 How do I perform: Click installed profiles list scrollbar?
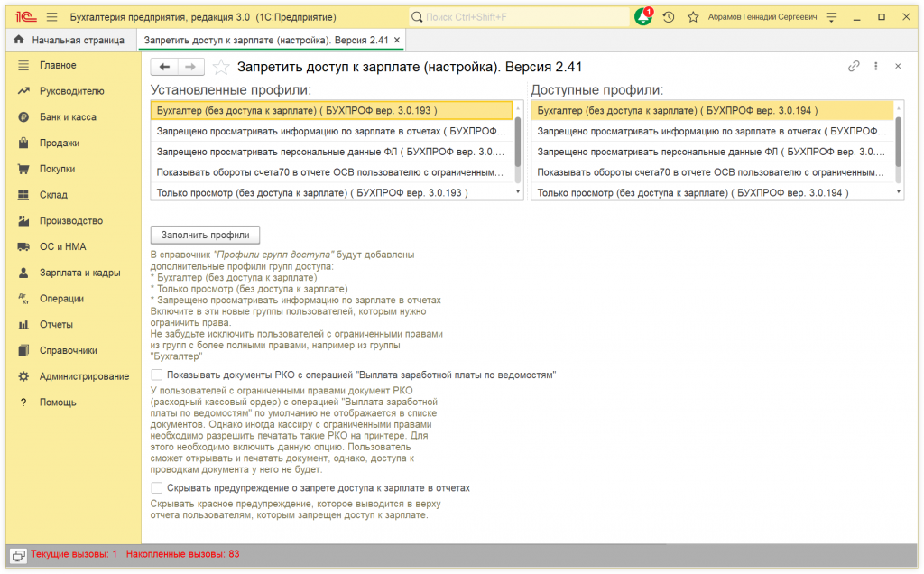click(x=518, y=142)
